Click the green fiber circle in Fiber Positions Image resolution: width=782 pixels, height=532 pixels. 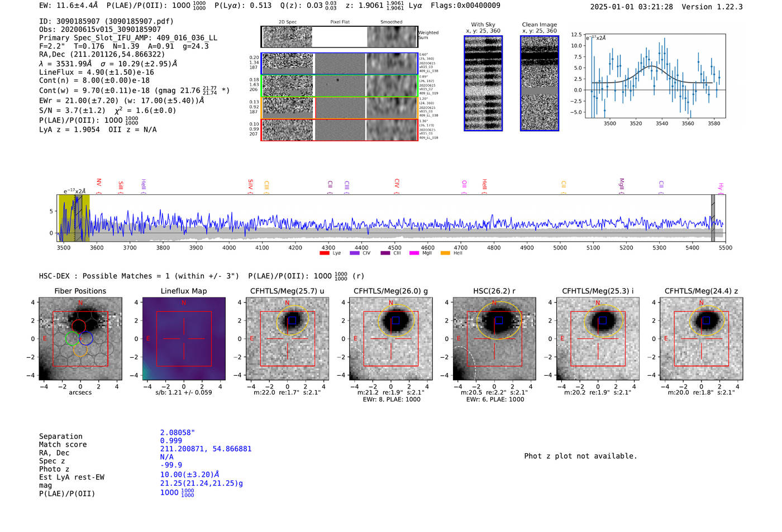pyautogui.click(x=71, y=338)
